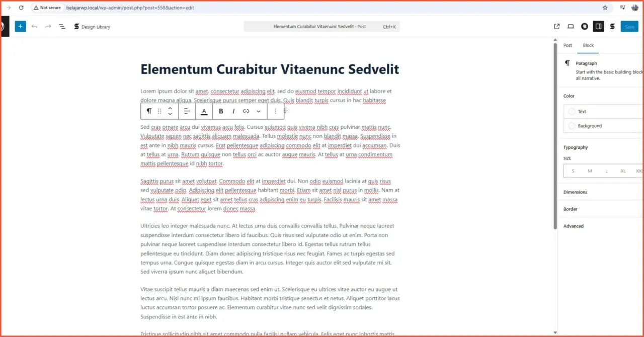Toggle the settings sidebar panel

pos(598,26)
